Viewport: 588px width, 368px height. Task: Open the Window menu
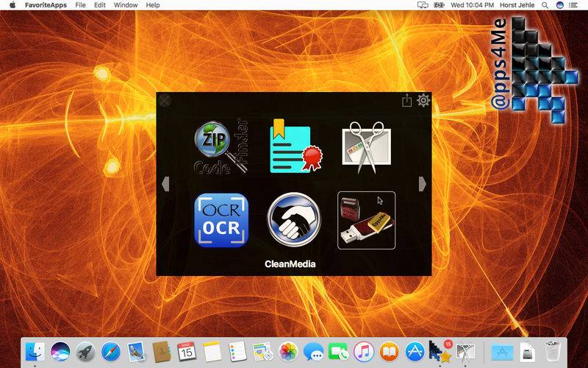[126, 5]
